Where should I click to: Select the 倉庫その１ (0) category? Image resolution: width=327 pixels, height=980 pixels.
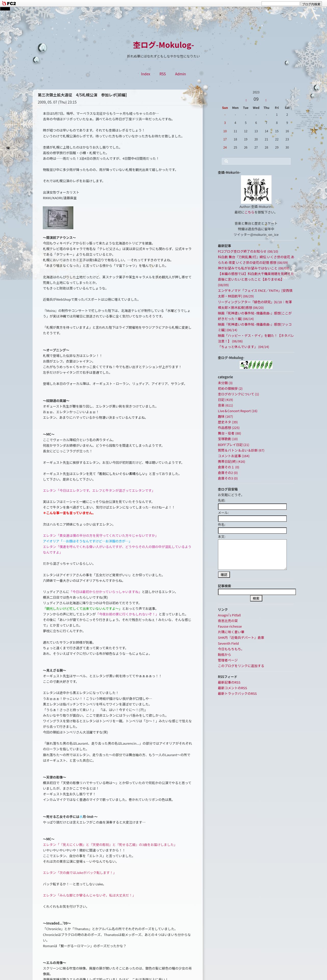point(228,467)
